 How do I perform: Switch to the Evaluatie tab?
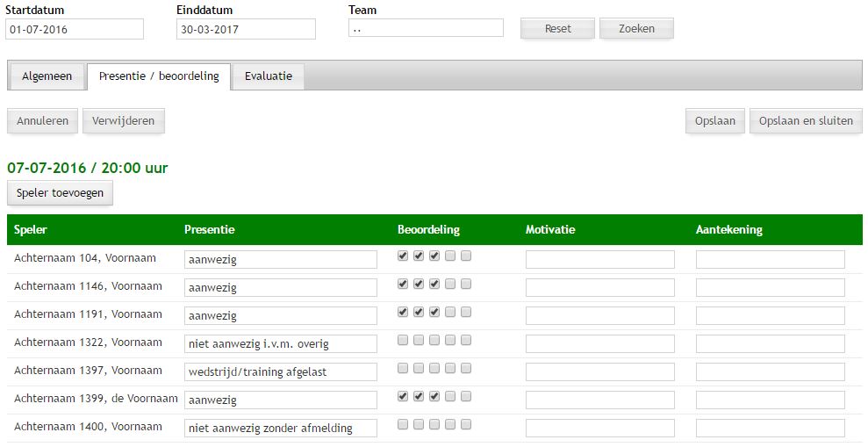point(269,76)
